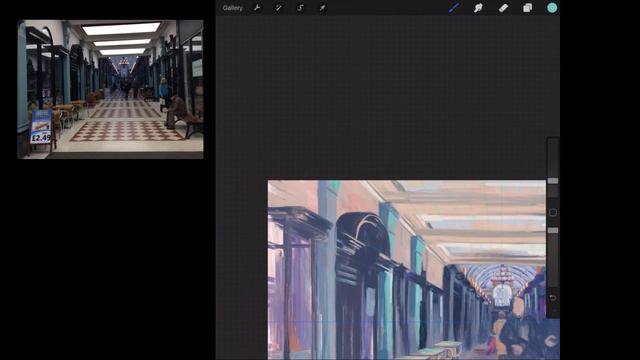Viewport: 640px width, 360px height.
Task: Select the Eraser tool
Action: [503, 8]
